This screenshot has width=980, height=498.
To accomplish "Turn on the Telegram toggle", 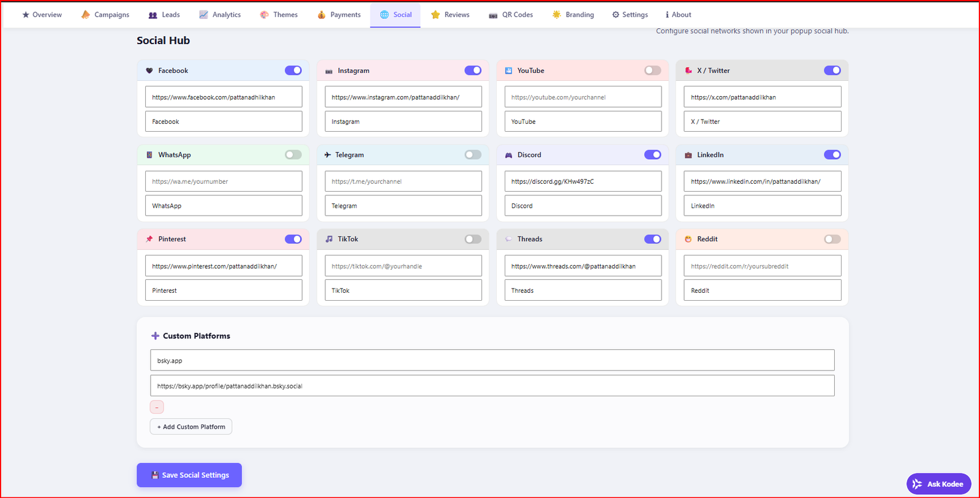I will click(x=473, y=155).
